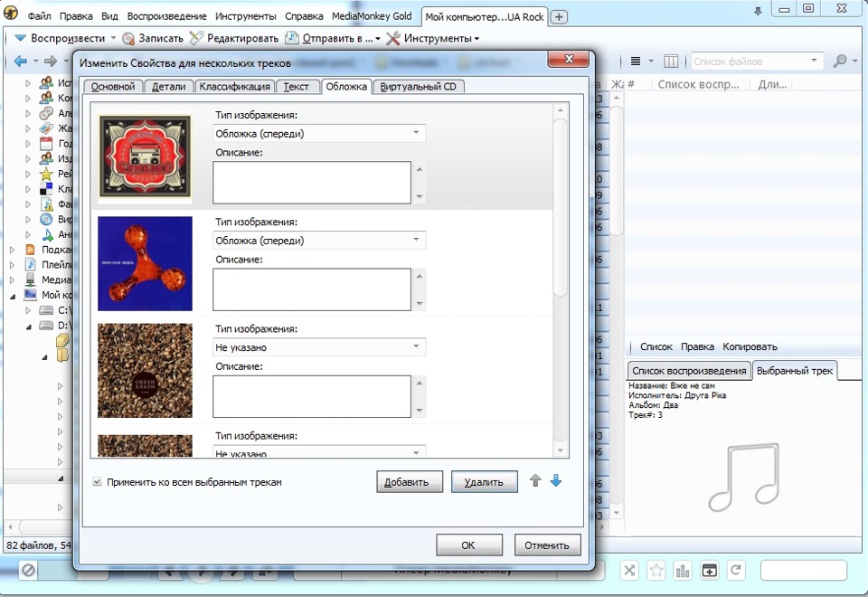This screenshot has width=868, height=597.
Task: Expand the C: drive tree node
Action: coord(28,310)
